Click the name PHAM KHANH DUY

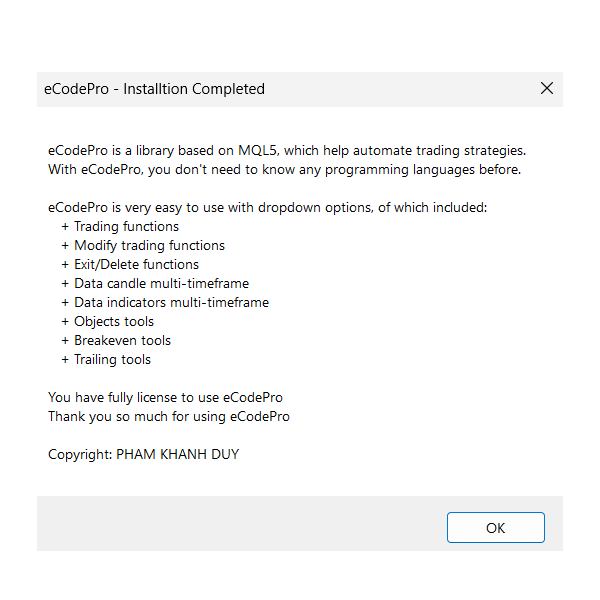click(178, 454)
